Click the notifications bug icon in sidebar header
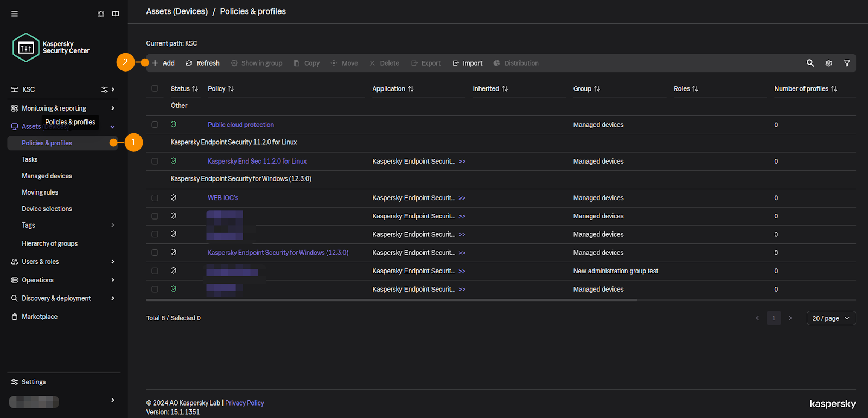 (101, 14)
